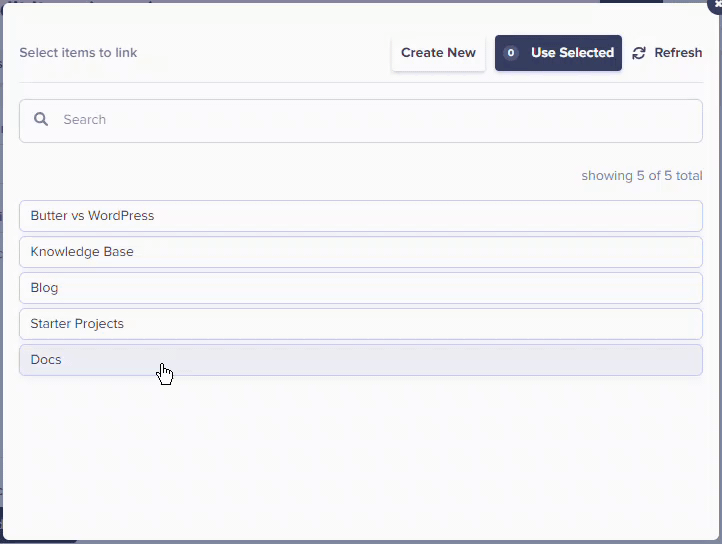Click the circular arrows Refresh icon
This screenshot has width=722, height=544.
click(x=639, y=53)
